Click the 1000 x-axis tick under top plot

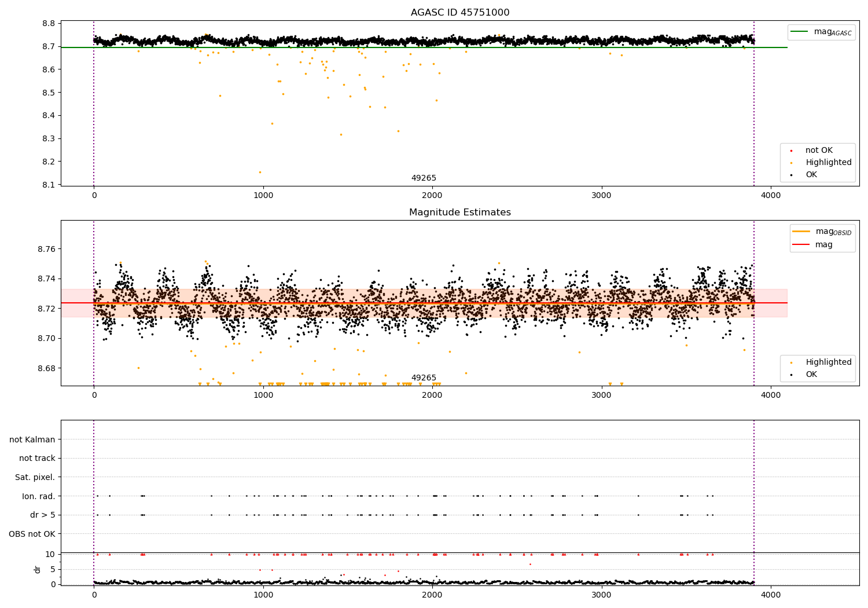263,196
